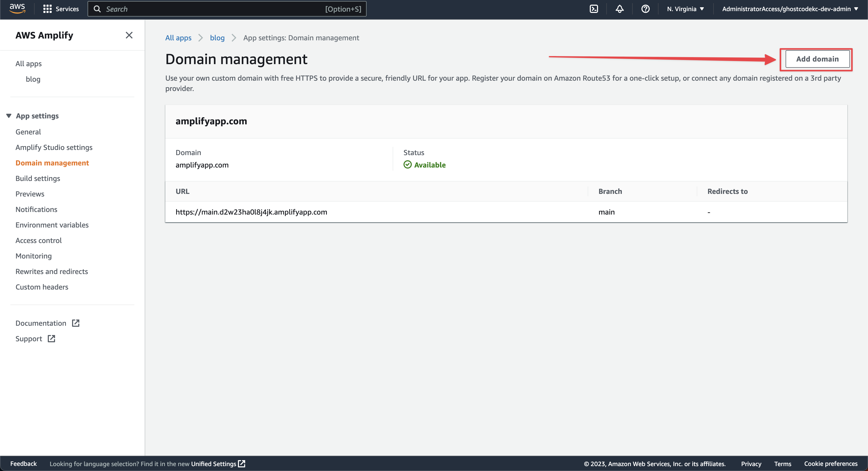This screenshot has height=471, width=868.
Task: Select the blog app in sidebar
Action: coord(33,79)
